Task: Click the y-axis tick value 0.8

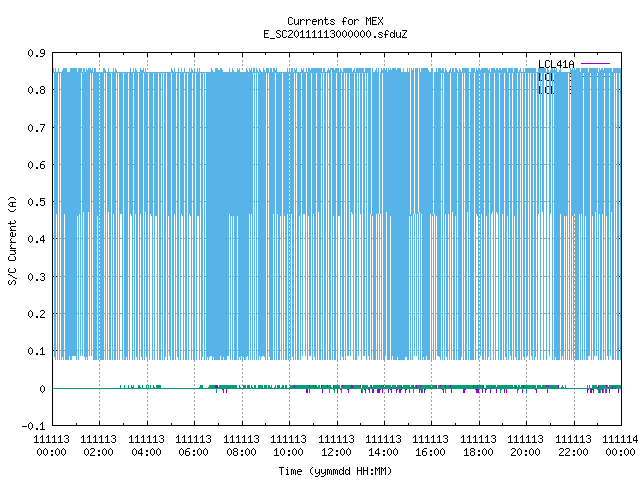Action: point(37,90)
